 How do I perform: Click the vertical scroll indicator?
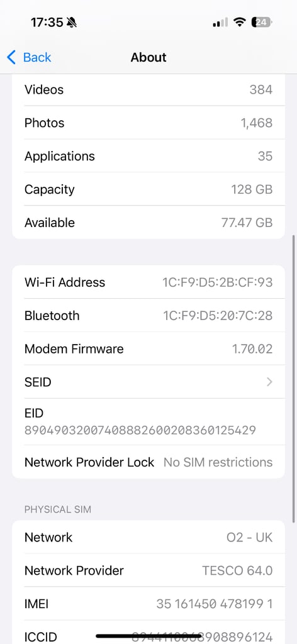[x=294, y=379]
